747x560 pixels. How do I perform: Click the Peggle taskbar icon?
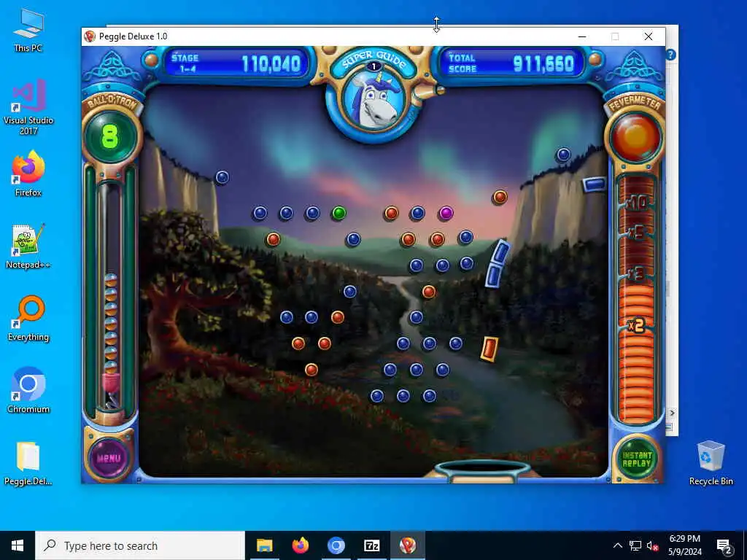tap(407, 545)
